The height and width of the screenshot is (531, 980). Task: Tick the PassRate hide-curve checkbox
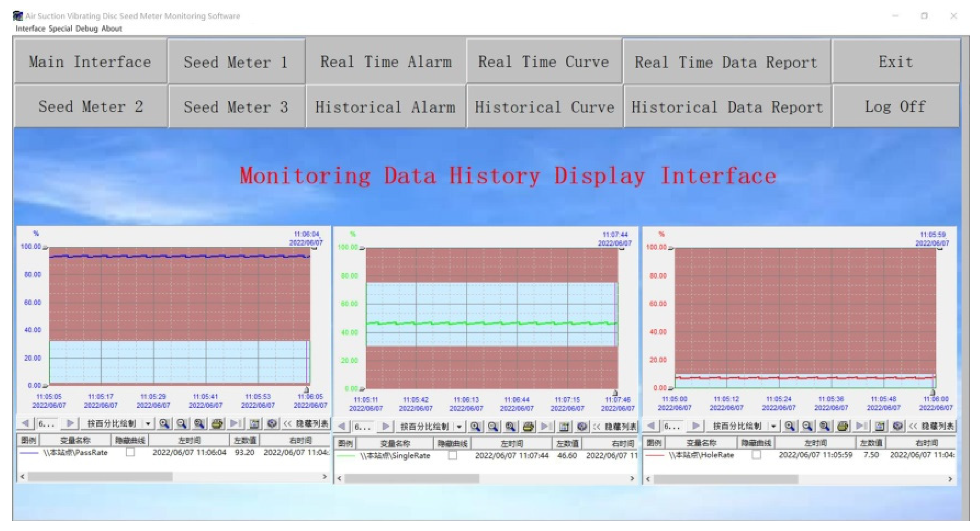coord(130,452)
